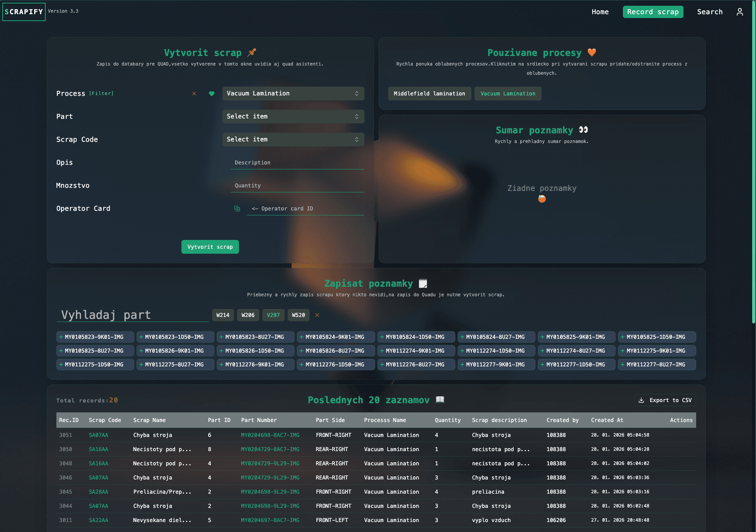Clear the part filter tags with the X

[x=317, y=315]
